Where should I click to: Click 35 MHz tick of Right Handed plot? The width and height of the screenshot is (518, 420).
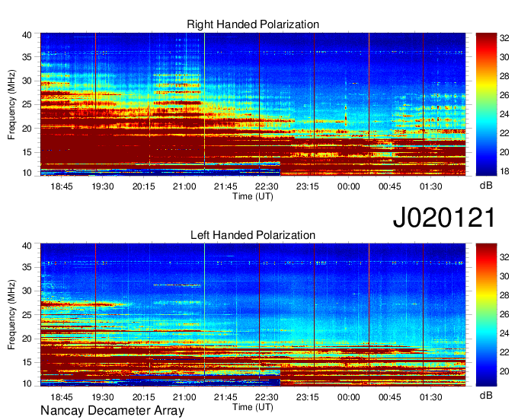(27, 57)
